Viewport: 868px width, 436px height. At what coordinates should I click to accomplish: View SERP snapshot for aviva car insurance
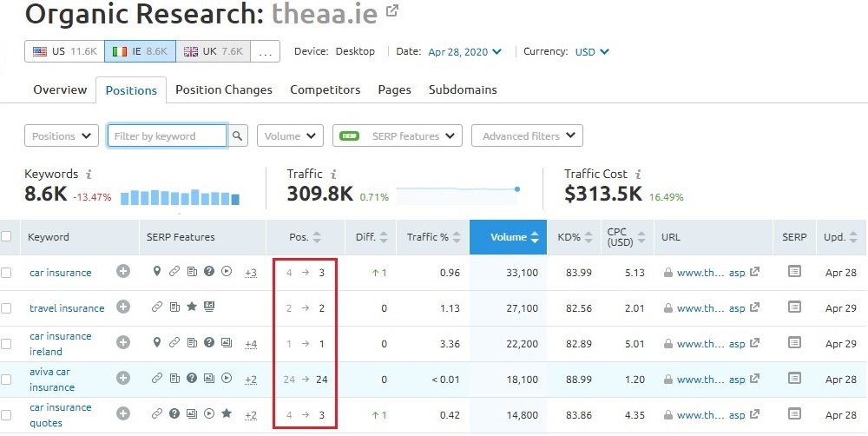[794, 379]
